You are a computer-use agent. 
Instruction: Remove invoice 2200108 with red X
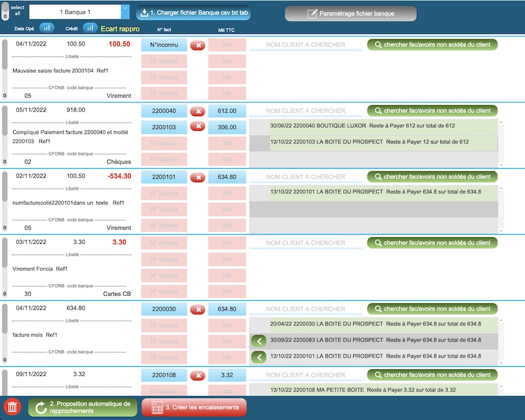pyautogui.click(x=198, y=376)
